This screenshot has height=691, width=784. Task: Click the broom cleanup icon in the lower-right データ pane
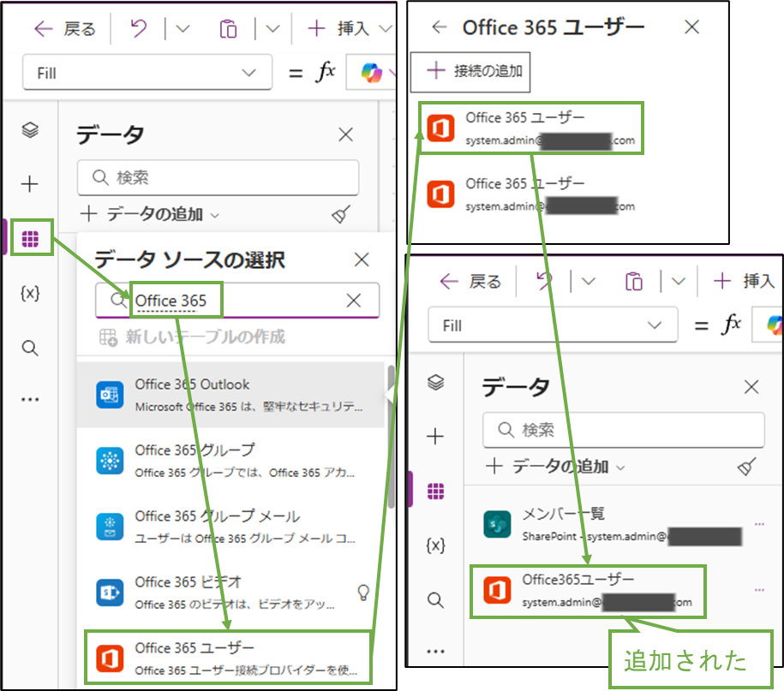point(746,467)
